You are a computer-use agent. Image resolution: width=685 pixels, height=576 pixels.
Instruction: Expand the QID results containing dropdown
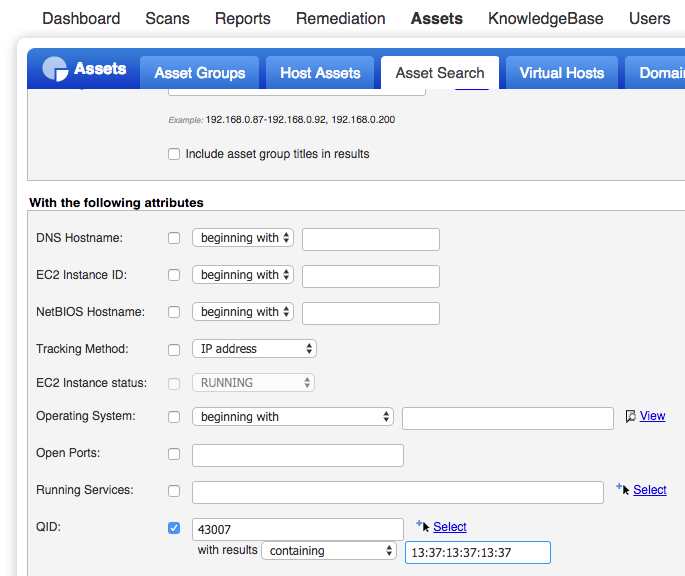(x=329, y=551)
